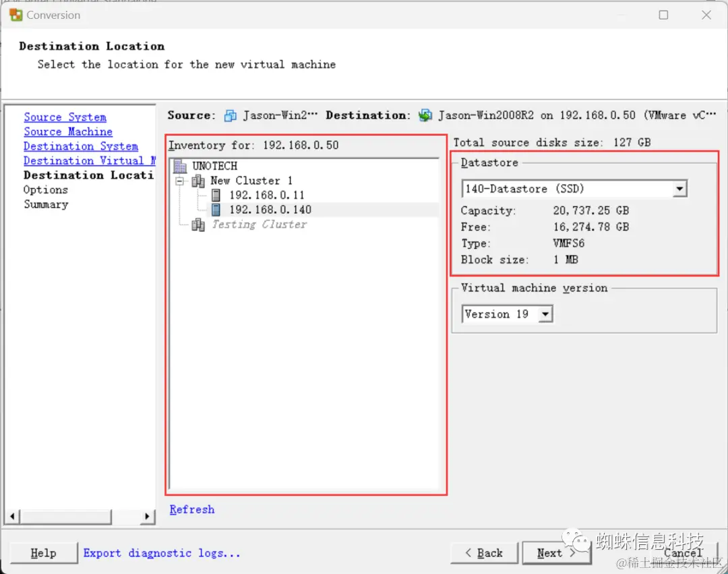Click the sidebar horizontal scrollbar thumb
Screen dimensions: 728x574
tap(65, 516)
